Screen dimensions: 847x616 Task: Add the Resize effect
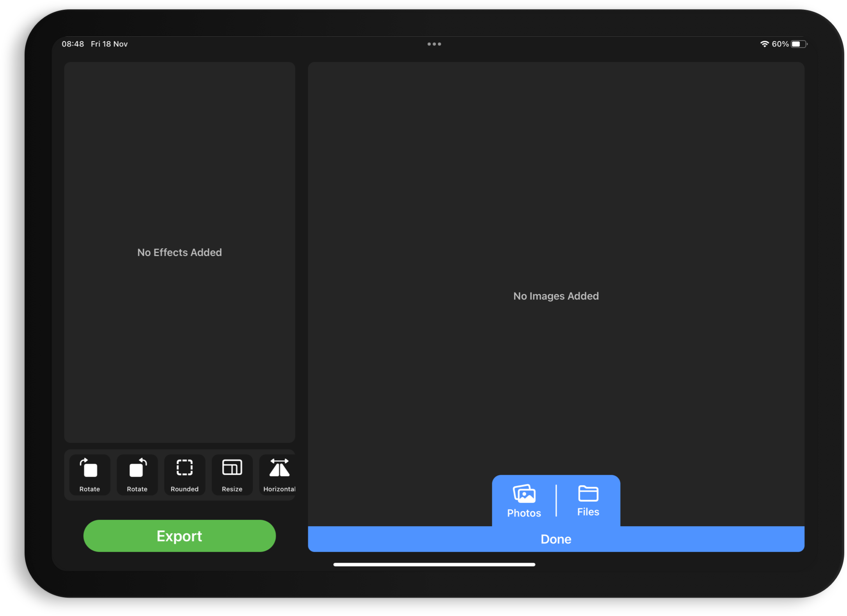coord(232,475)
